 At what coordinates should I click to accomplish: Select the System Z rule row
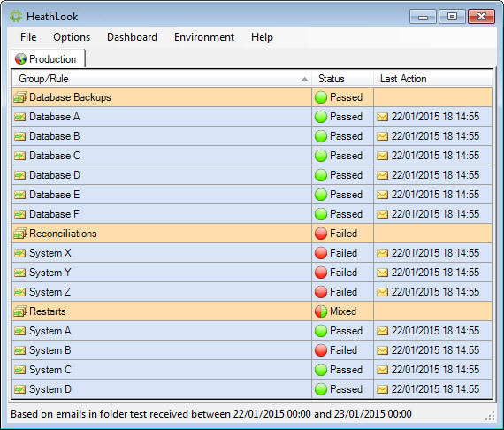[x=252, y=292]
